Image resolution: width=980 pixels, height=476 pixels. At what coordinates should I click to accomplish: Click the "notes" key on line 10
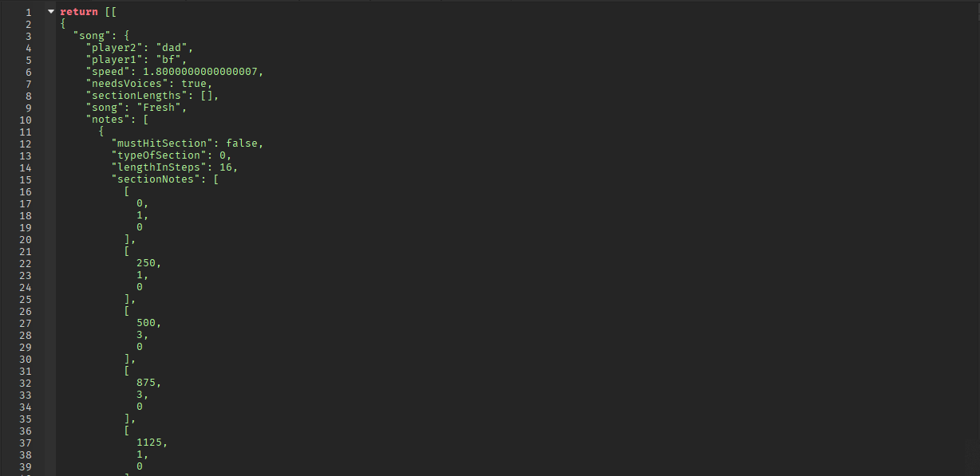point(108,120)
